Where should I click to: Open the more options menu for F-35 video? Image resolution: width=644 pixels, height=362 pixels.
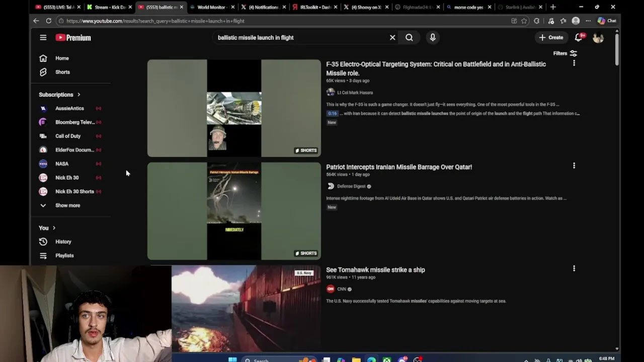tap(574, 63)
